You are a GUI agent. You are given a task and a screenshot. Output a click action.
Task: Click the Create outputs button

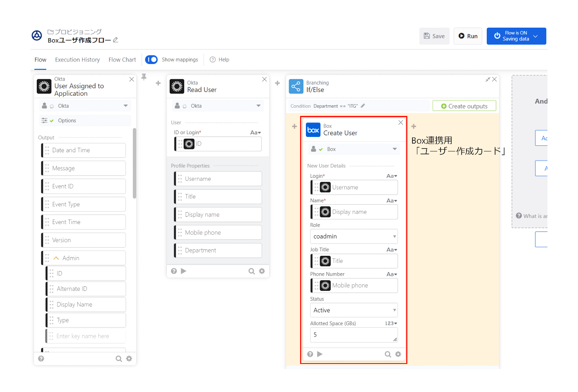pyautogui.click(x=464, y=106)
